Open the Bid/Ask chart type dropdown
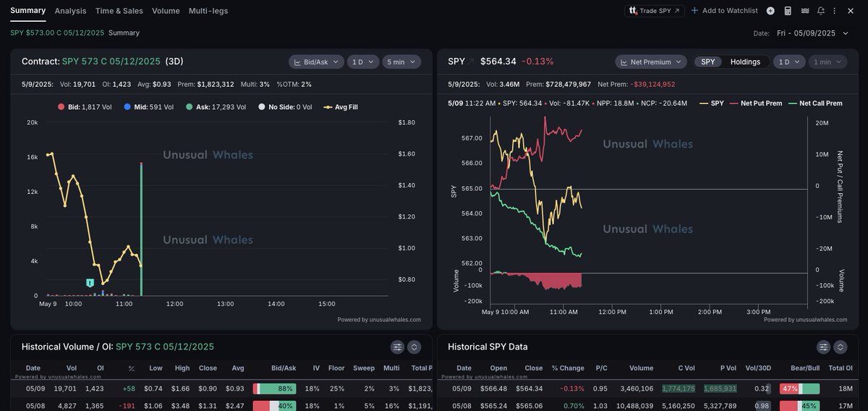868x411 pixels. point(316,62)
